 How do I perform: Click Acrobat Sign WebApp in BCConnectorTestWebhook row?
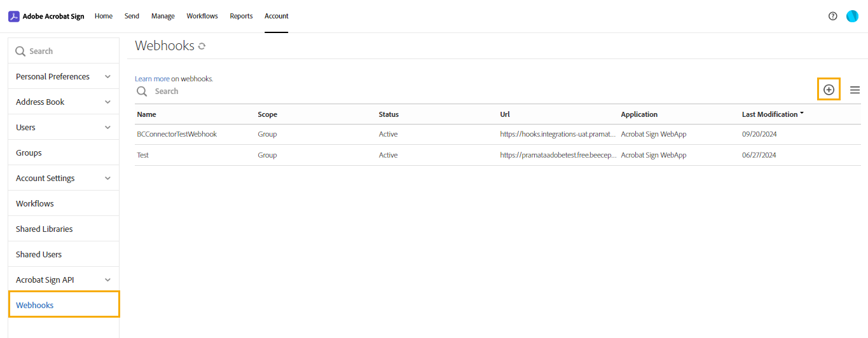654,134
